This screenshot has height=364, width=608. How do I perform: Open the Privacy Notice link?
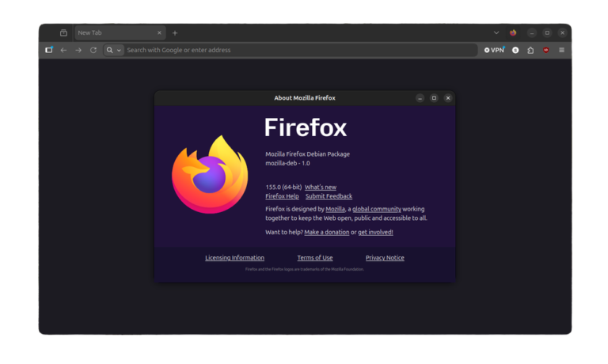(x=385, y=258)
